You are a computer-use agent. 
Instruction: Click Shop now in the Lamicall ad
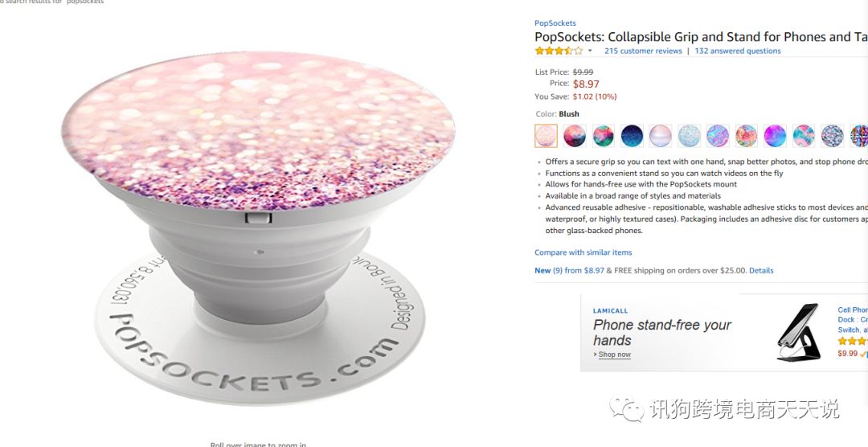[614, 355]
